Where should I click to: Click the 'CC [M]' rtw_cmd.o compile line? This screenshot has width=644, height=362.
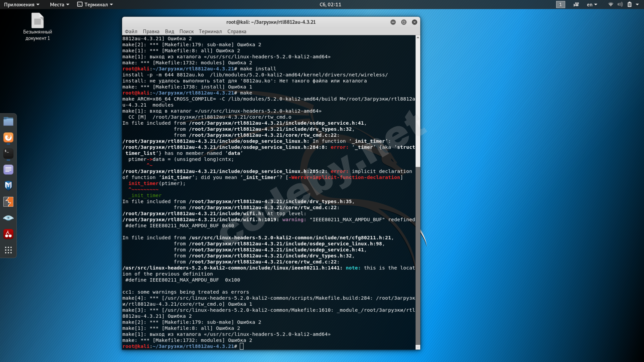pyautogui.click(x=210, y=117)
